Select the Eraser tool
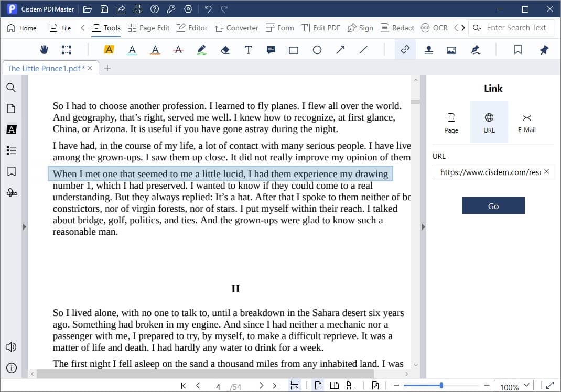561x392 pixels. 224,49
